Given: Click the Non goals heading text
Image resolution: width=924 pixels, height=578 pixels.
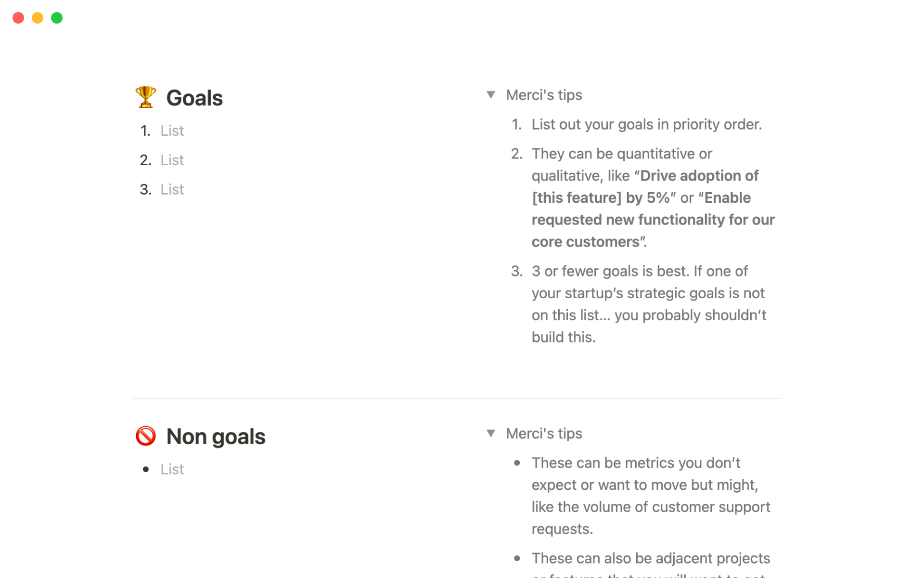Looking at the screenshot, I should tap(216, 437).
